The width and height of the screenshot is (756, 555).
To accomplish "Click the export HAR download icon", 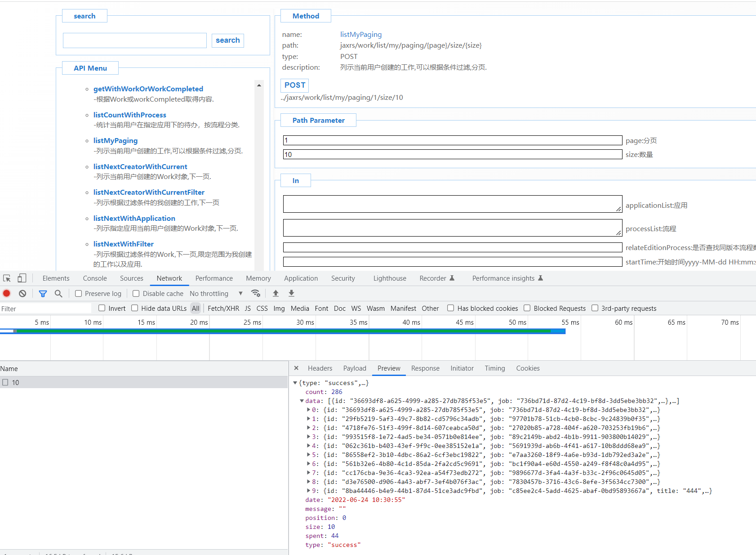I will tap(291, 293).
